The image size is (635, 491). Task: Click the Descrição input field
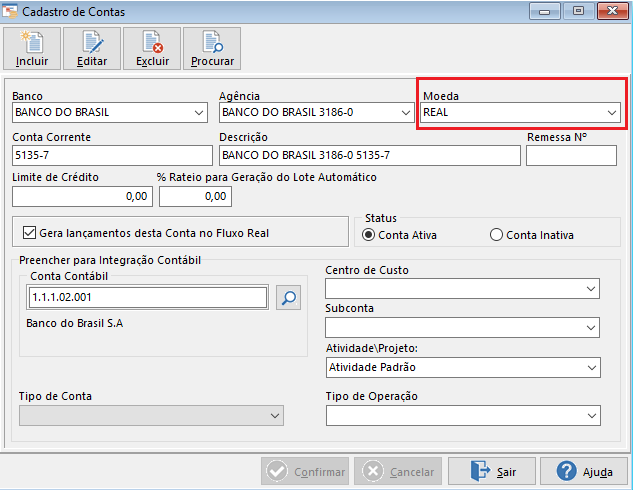(x=370, y=156)
